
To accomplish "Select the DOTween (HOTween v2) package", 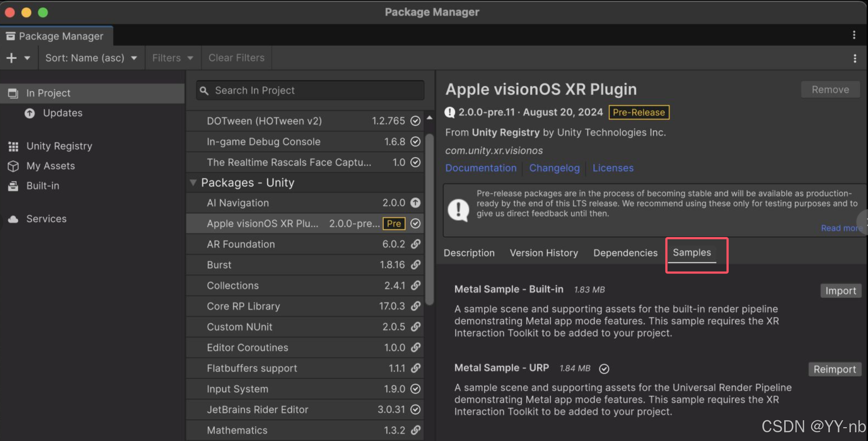I will coord(305,121).
